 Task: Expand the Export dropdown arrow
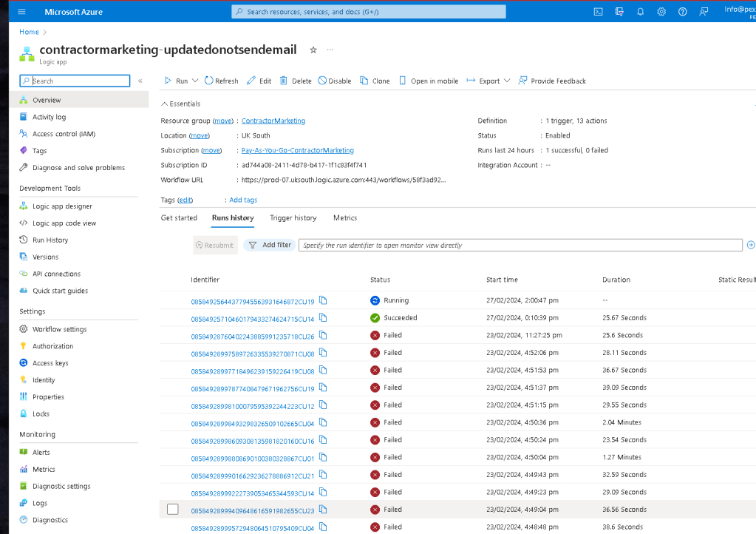[x=507, y=81]
